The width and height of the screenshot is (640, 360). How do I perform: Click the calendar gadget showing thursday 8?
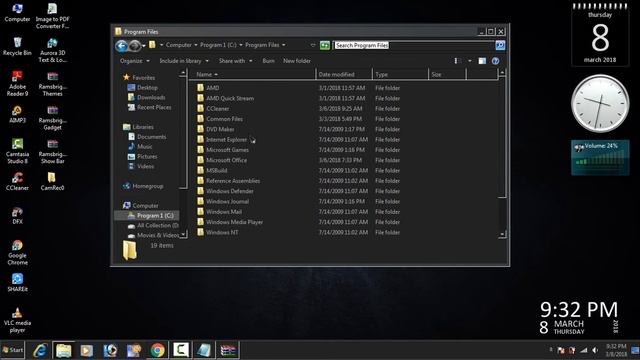click(x=600, y=34)
